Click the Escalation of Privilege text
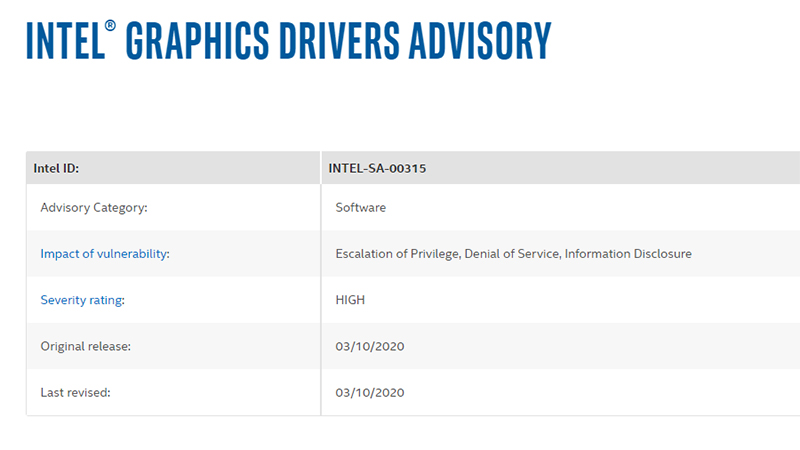The height and width of the screenshot is (450, 800). point(397,254)
